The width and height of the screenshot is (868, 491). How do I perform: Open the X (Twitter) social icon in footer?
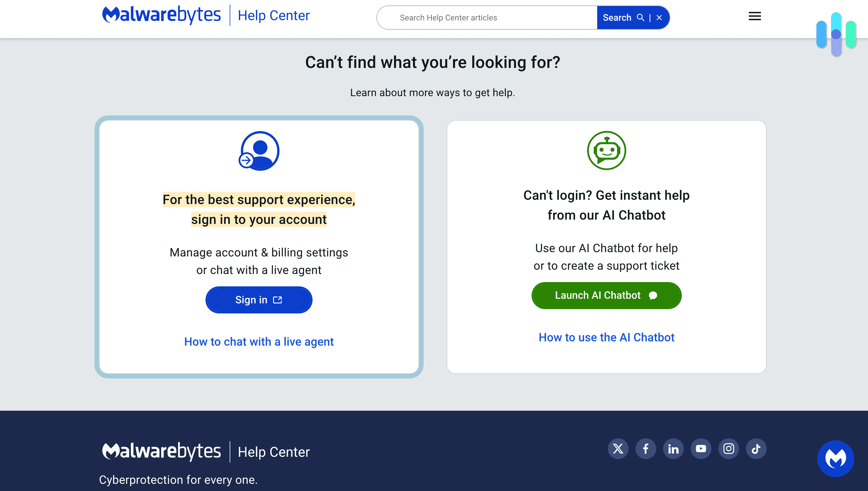618,448
